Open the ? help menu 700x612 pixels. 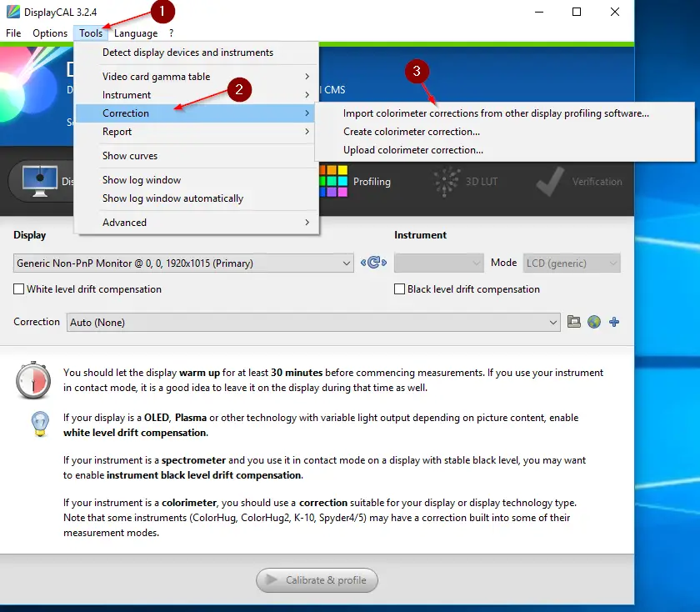(171, 33)
